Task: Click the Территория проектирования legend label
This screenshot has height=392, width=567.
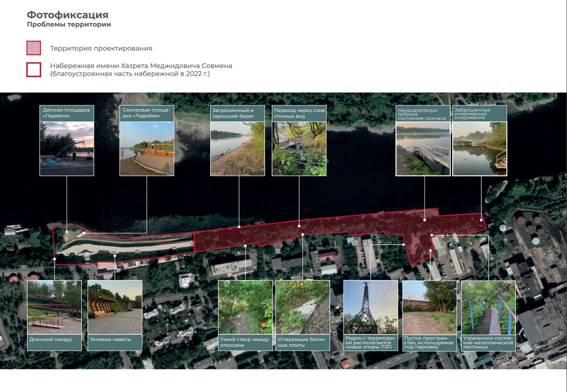Action: pos(101,49)
